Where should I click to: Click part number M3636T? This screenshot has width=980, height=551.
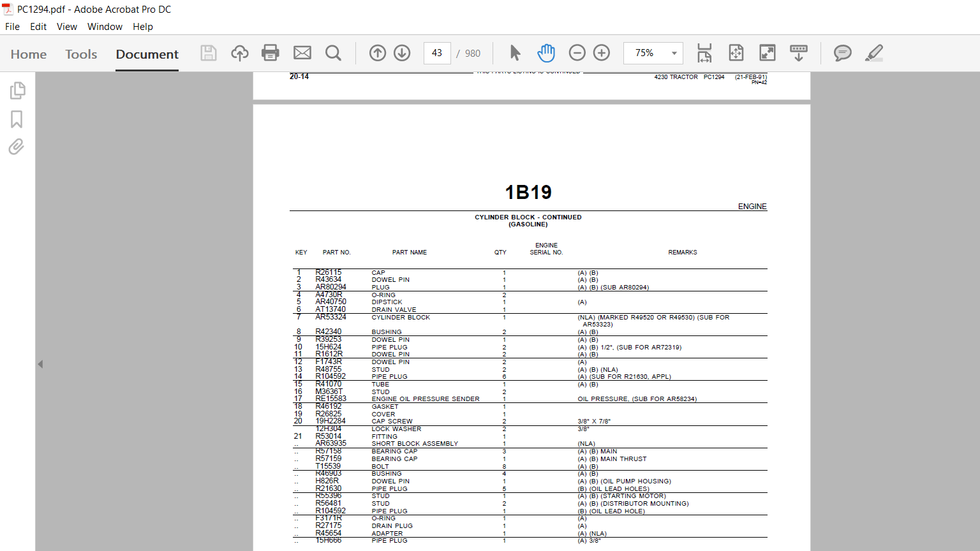tap(329, 392)
